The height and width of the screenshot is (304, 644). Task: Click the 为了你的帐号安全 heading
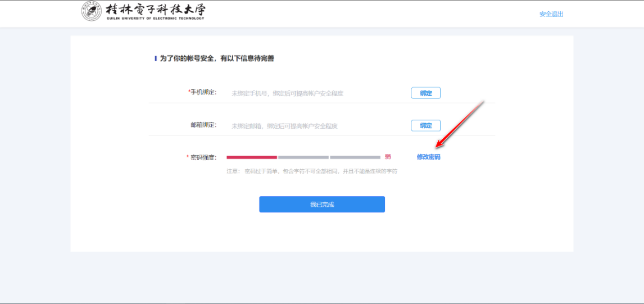pyautogui.click(x=217, y=58)
